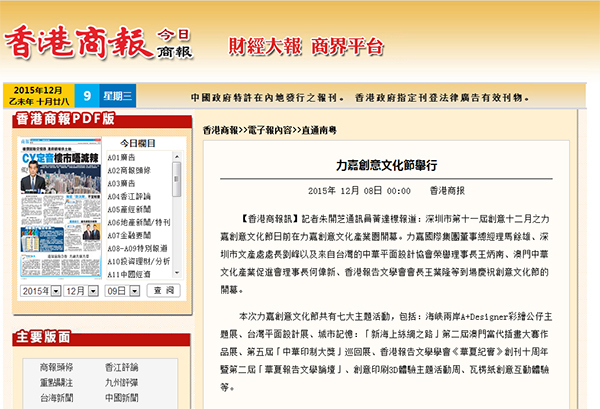Click 直通南粵 in the breadcrumb
The width and height of the screenshot is (600, 409).
(x=319, y=130)
